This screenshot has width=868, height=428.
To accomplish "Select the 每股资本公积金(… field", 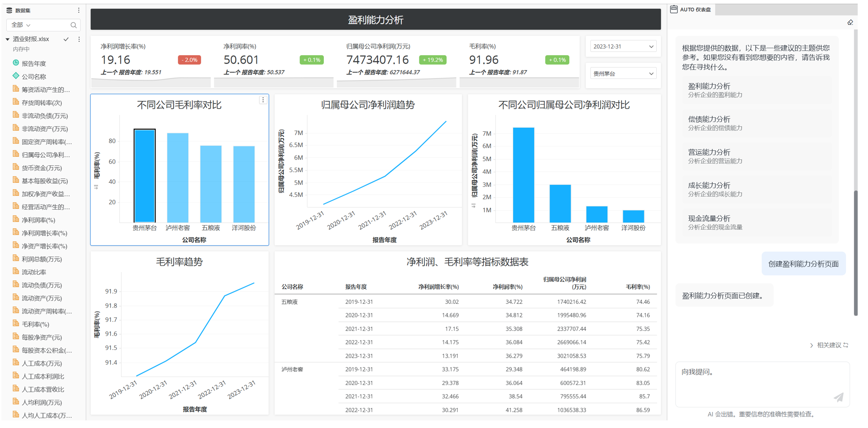I will pyautogui.click(x=47, y=350).
